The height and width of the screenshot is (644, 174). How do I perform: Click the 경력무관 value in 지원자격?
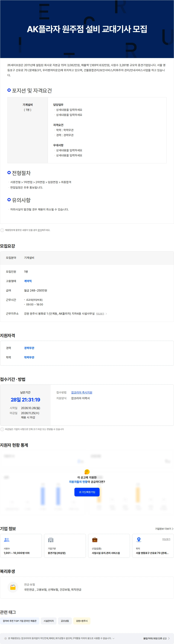pos(29,348)
